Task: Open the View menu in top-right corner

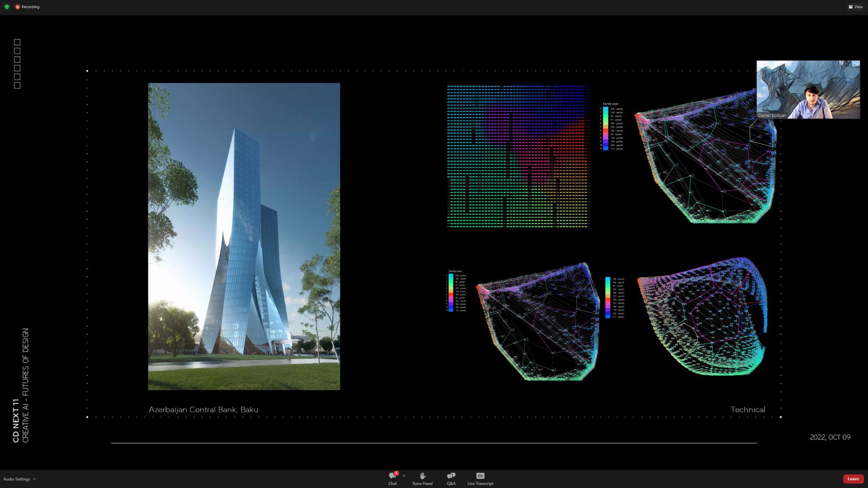Action: [856, 7]
